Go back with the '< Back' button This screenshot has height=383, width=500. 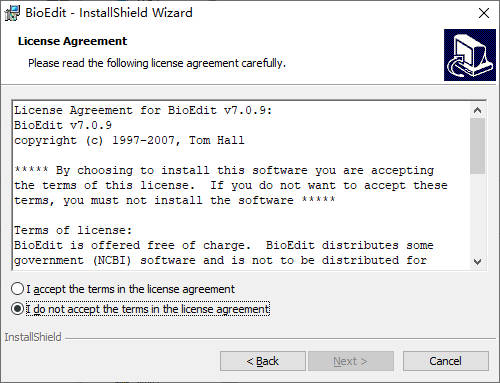click(x=263, y=361)
